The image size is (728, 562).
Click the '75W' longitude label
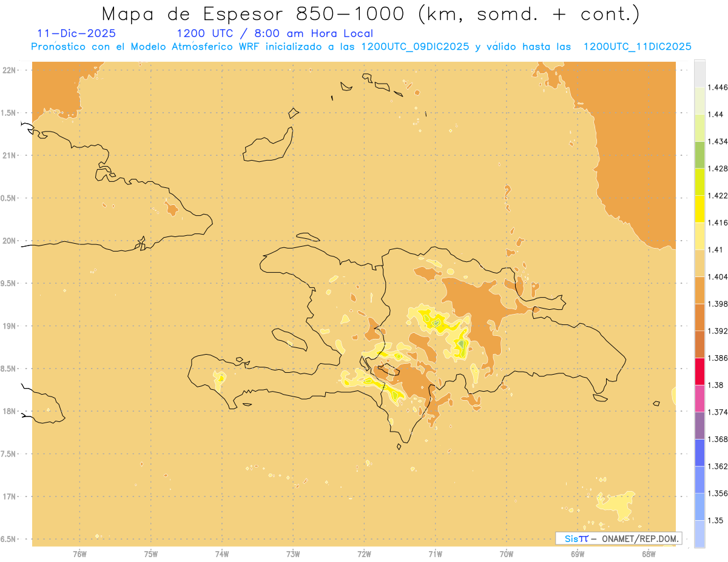(151, 554)
